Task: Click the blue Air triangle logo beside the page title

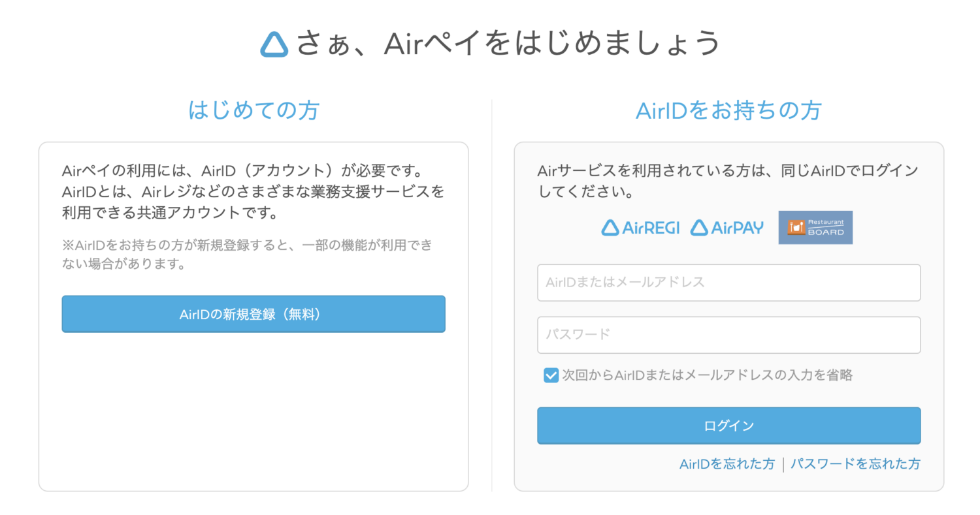Action: coord(274,44)
